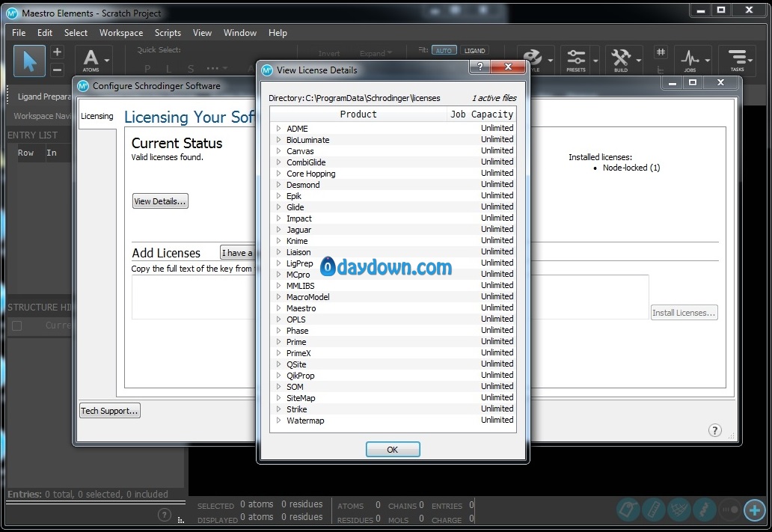The height and width of the screenshot is (532, 772).
Task: Click the help icon below entry list
Action: 165,515
